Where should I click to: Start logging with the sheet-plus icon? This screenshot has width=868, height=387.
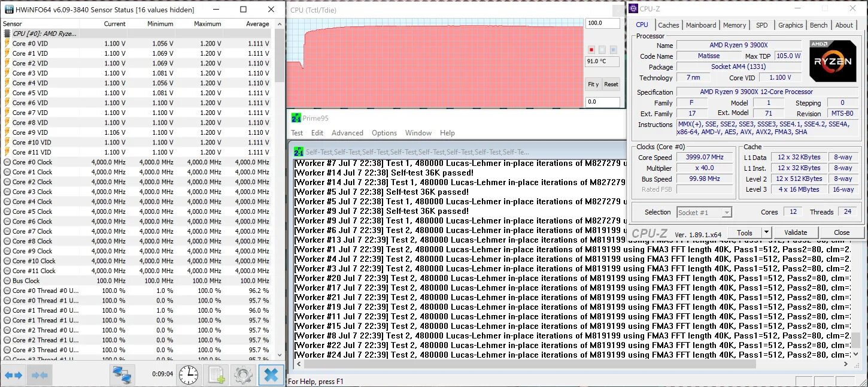point(216,376)
